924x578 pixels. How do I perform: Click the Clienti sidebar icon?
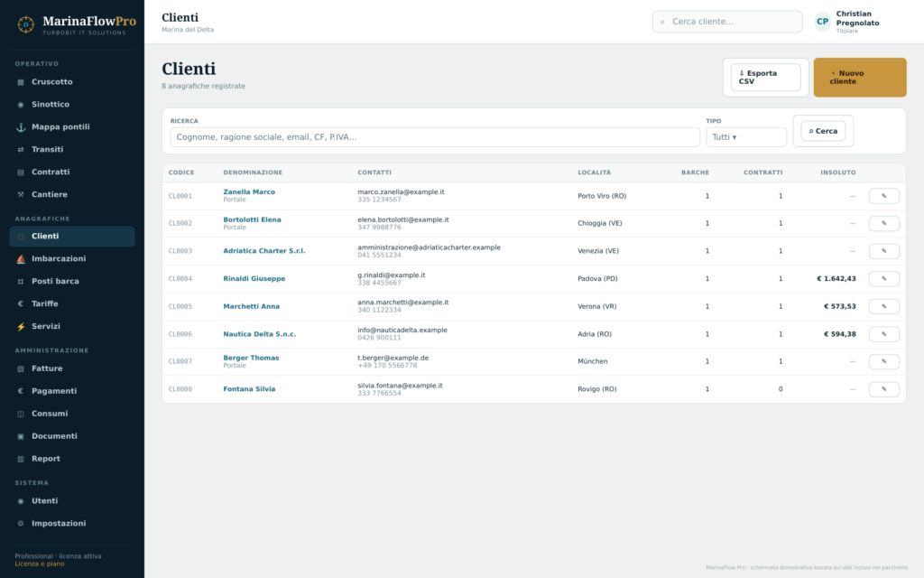coord(21,237)
